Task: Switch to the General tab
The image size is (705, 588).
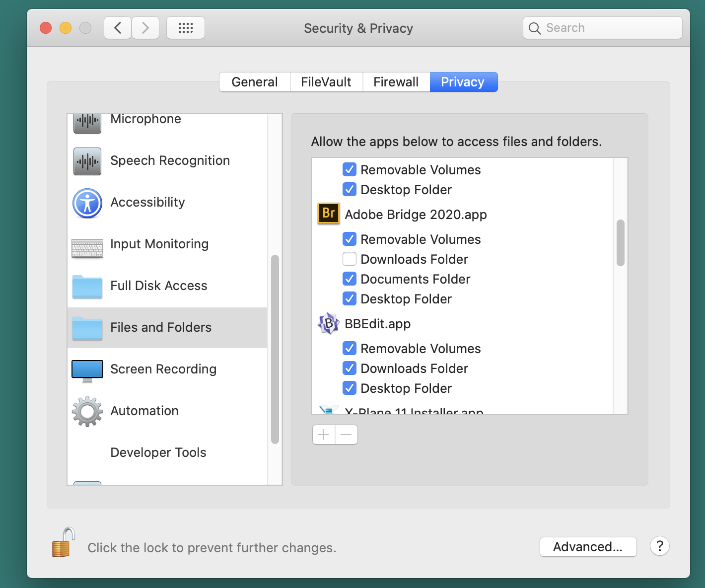Action: [x=255, y=82]
